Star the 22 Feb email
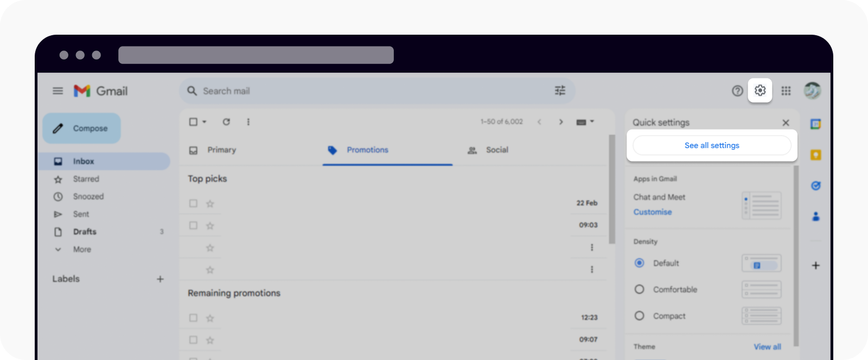Image resolution: width=868 pixels, height=360 pixels. pyautogui.click(x=210, y=204)
